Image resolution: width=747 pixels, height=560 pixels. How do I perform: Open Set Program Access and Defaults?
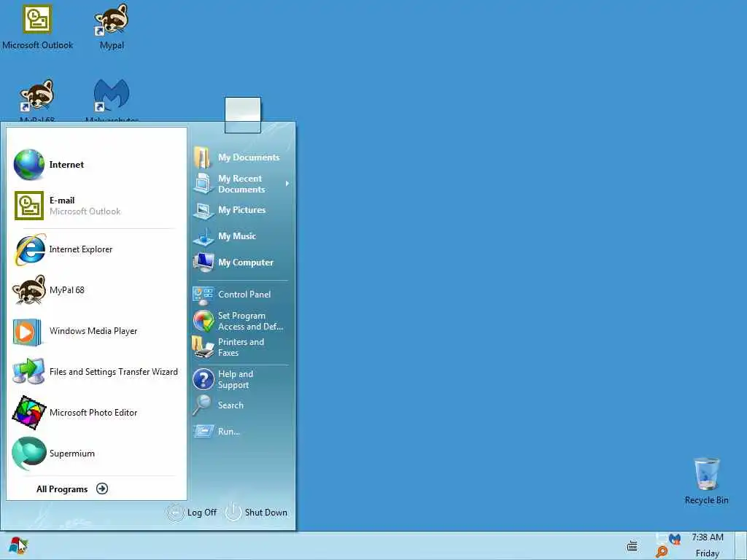(241, 322)
